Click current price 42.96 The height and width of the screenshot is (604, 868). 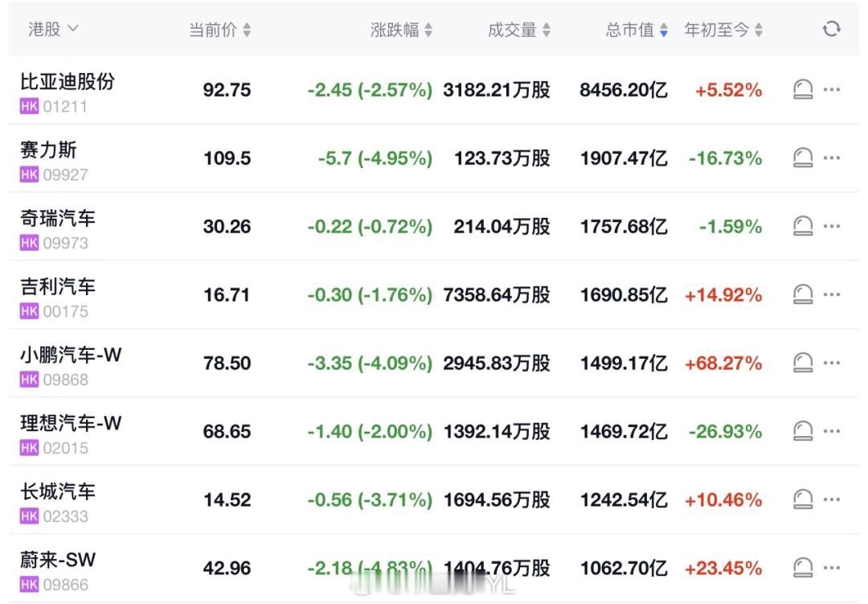[x=227, y=568]
